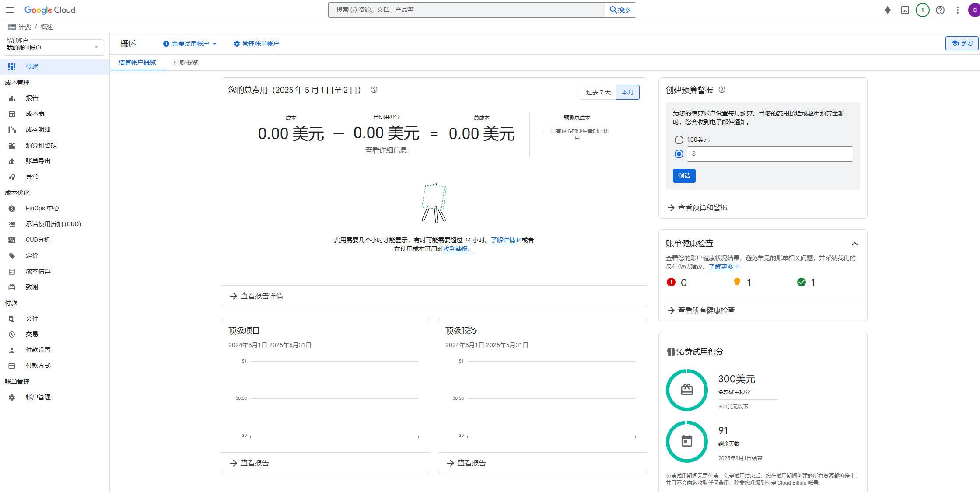The height and width of the screenshot is (492, 980).
Task: Open the main navigation hamburger menu
Action: [x=10, y=10]
